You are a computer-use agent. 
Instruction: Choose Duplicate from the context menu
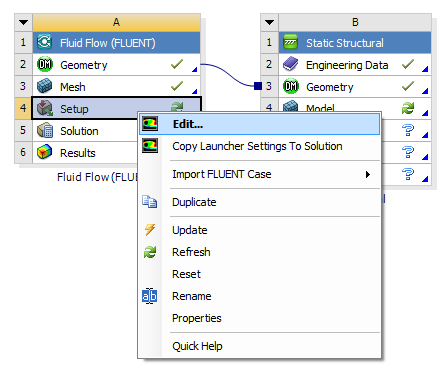(259, 202)
